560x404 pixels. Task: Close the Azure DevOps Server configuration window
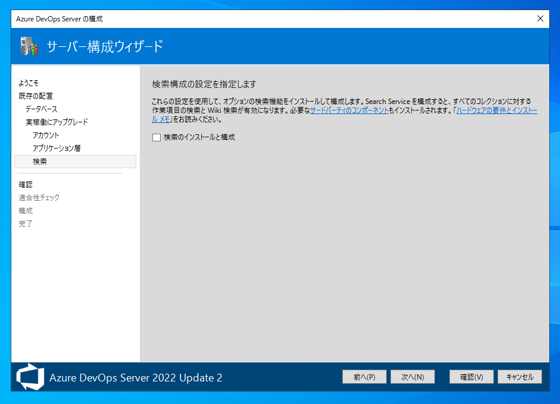click(x=540, y=19)
